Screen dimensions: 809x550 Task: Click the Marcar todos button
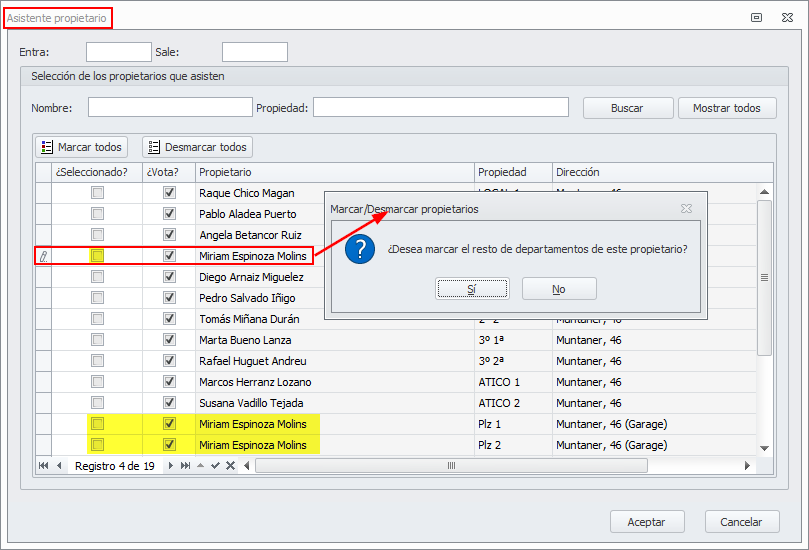coord(81,147)
